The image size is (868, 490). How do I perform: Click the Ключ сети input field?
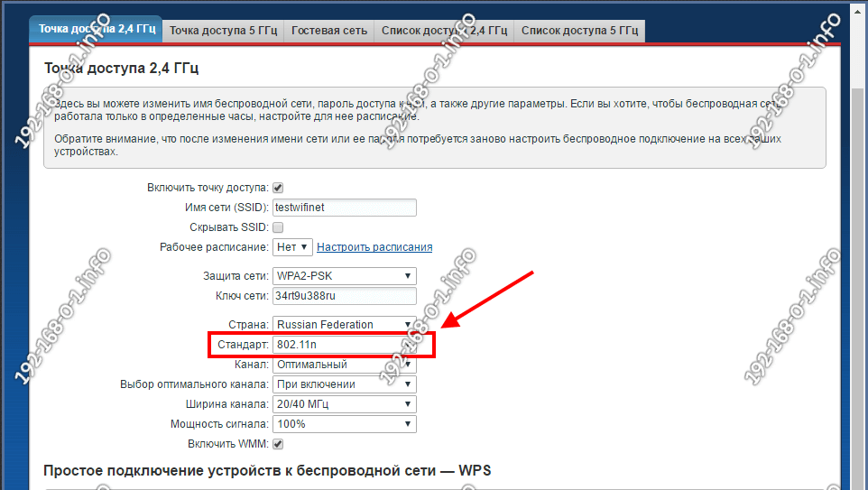coord(345,296)
